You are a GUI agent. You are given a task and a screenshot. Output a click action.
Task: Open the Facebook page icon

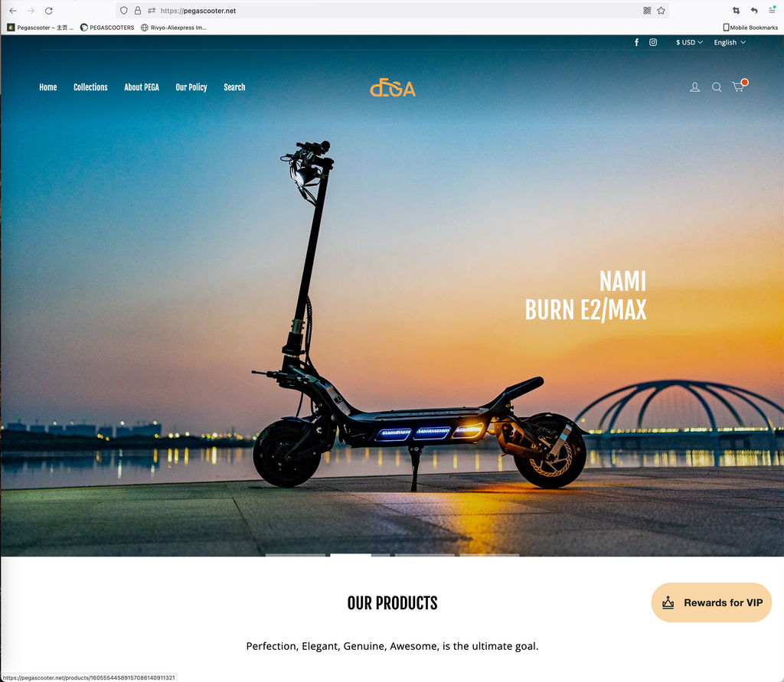[x=636, y=43]
